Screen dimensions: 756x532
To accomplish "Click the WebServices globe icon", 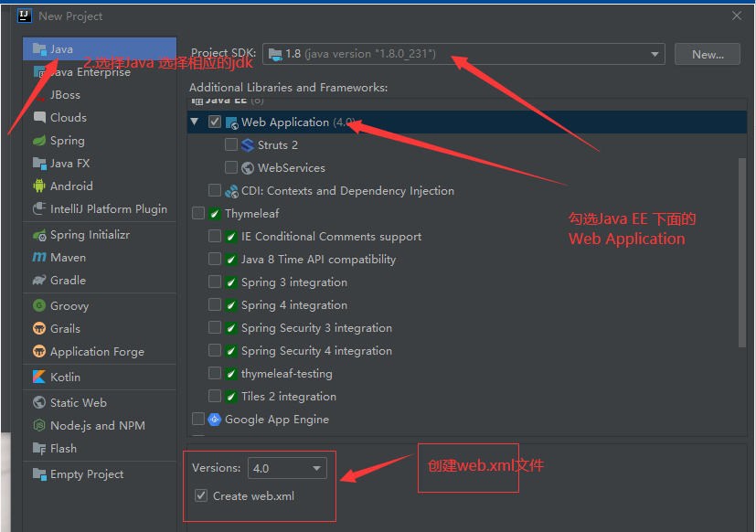I will point(248,168).
